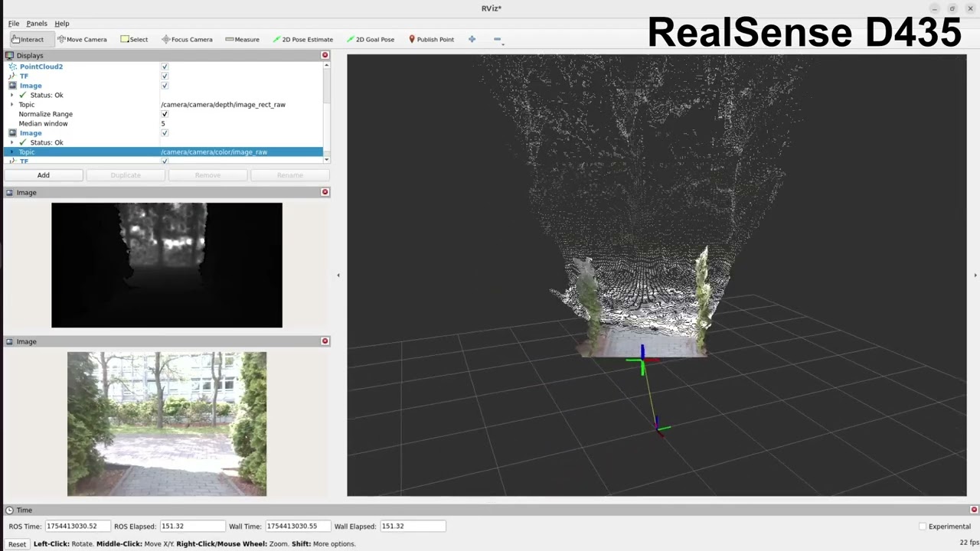Click the Displays list scroll-down arrow
980x551 pixels.
327,159
